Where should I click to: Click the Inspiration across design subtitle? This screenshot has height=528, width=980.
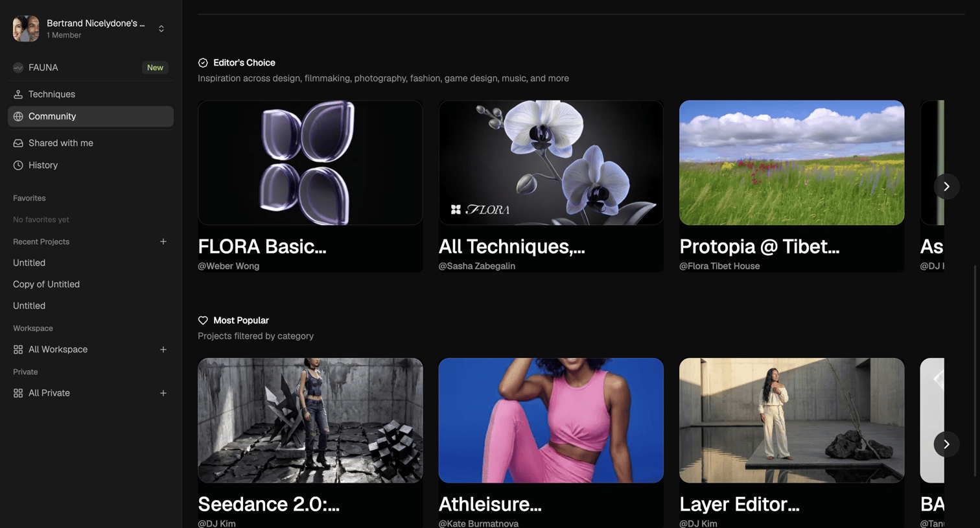point(383,78)
